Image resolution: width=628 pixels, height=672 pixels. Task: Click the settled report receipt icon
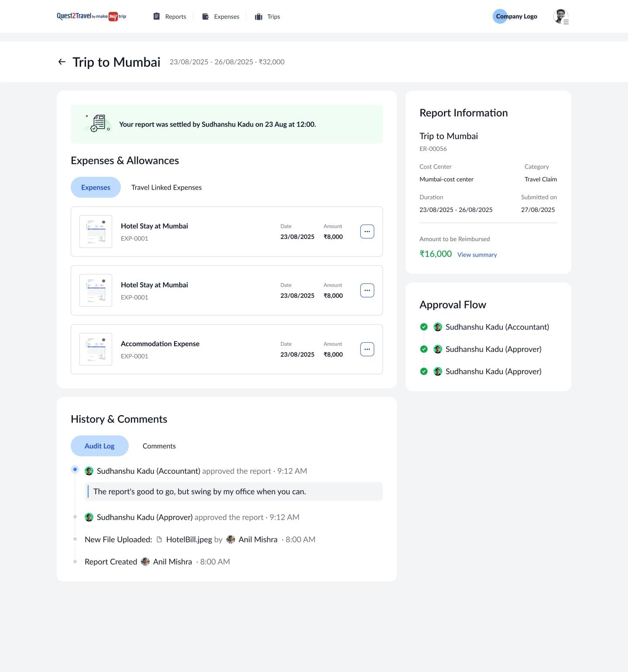(99, 123)
